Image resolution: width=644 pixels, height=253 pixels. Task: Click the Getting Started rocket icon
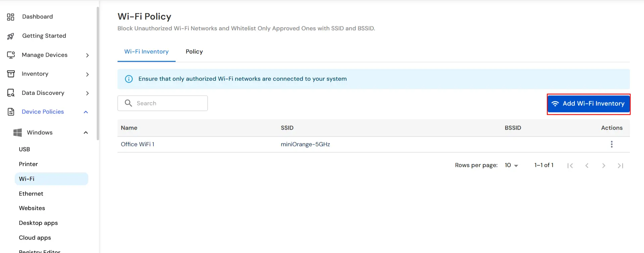(11, 36)
